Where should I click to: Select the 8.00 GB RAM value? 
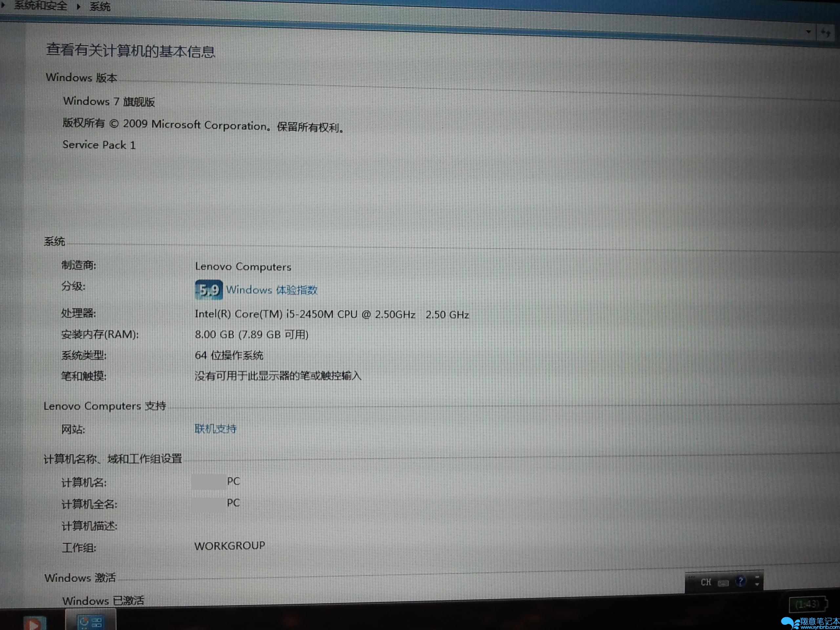point(251,335)
